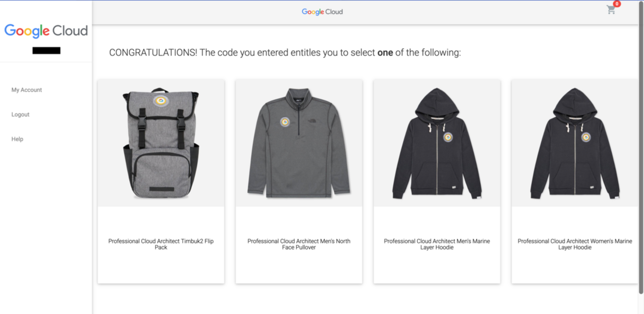Image resolution: width=644 pixels, height=314 pixels.
Task: Click the Men's North Face Pullover title
Action: tap(299, 244)
